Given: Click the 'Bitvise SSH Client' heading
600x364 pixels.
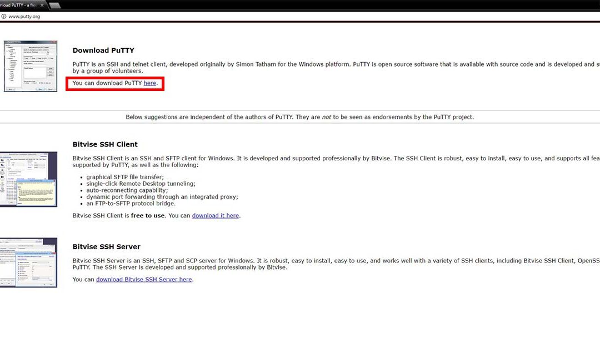Looking at the screenshot, I should [105, 144].
